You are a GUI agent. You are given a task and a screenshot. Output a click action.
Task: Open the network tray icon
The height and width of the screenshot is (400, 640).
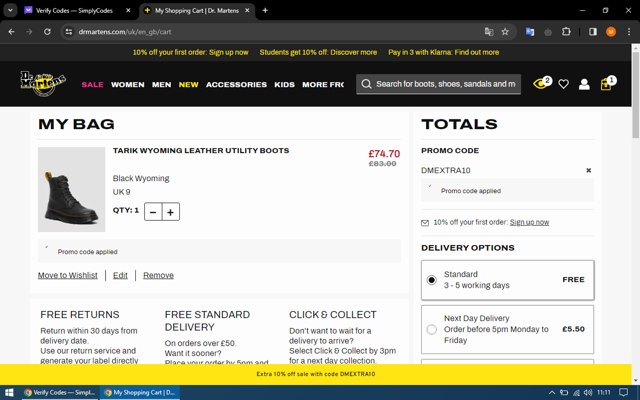pyautogui.click(x=576, y=393)
